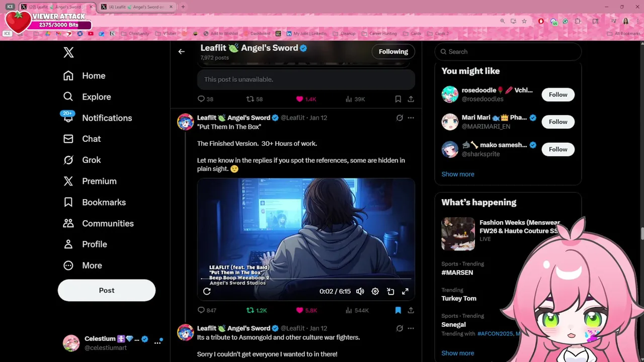This screenshot has height=362, width=644.
Task: Click the Following button on Leaflit's profile
Action: point(393,51)
